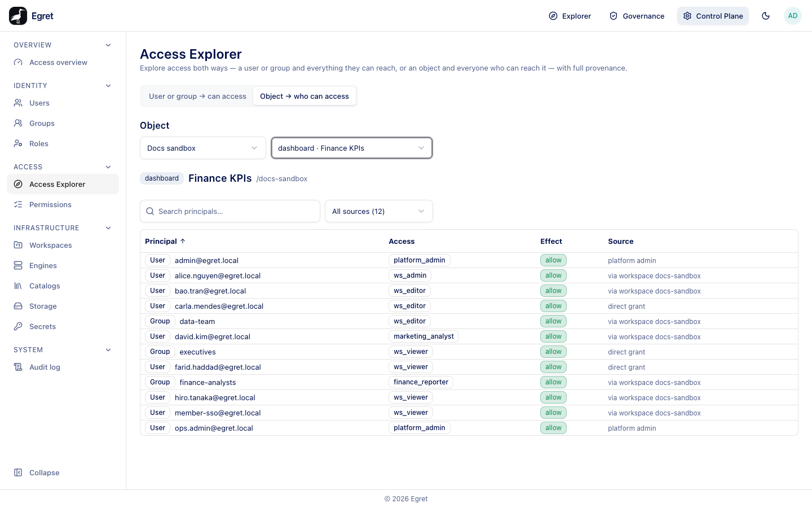Open the AD user avatar menu

click(793, 16)
